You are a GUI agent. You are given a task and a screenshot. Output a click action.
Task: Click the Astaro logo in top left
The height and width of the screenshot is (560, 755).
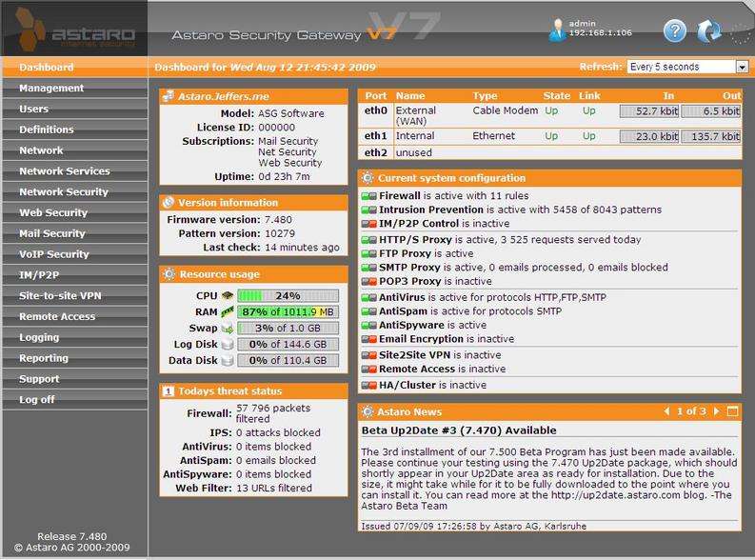click(x=74, y=30)
